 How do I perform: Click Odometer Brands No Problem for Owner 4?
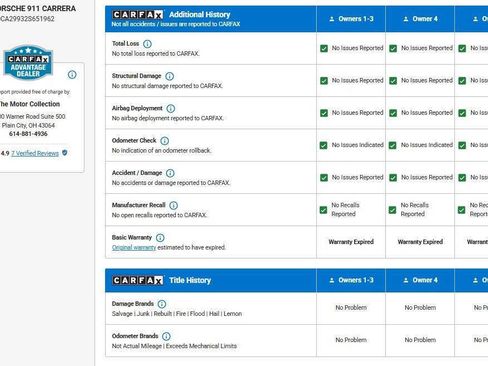[x=420, y=340]
